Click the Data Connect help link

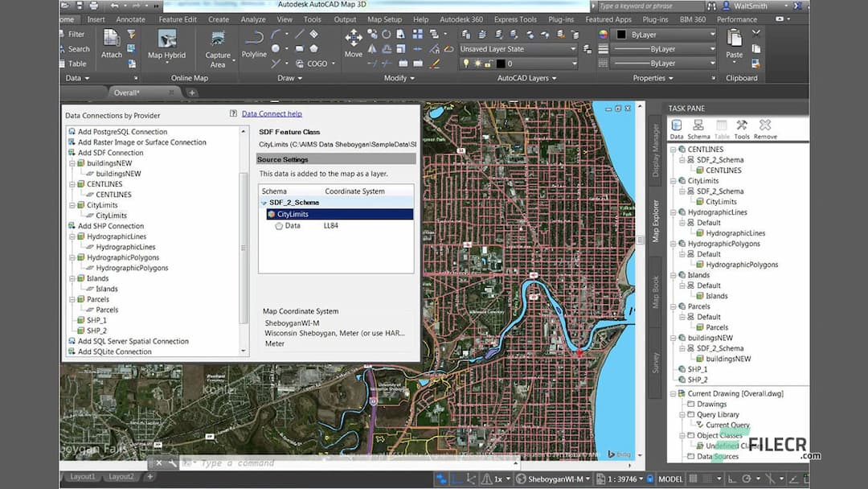point(271,113)
